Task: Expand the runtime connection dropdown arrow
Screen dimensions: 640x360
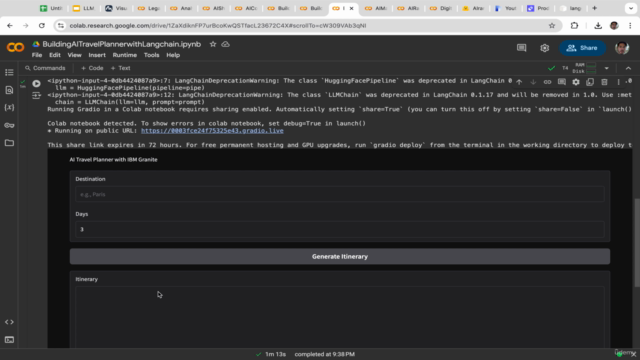Action: (607, 68)
